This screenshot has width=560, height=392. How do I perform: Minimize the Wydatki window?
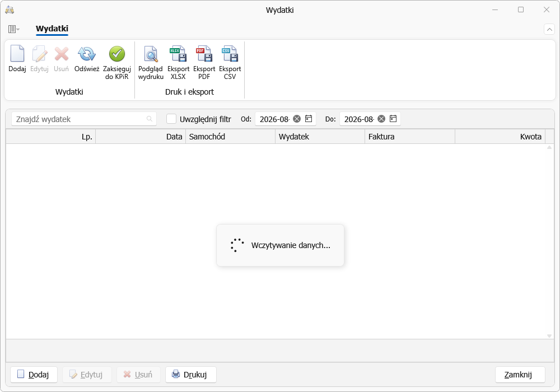tap(495, 10)
